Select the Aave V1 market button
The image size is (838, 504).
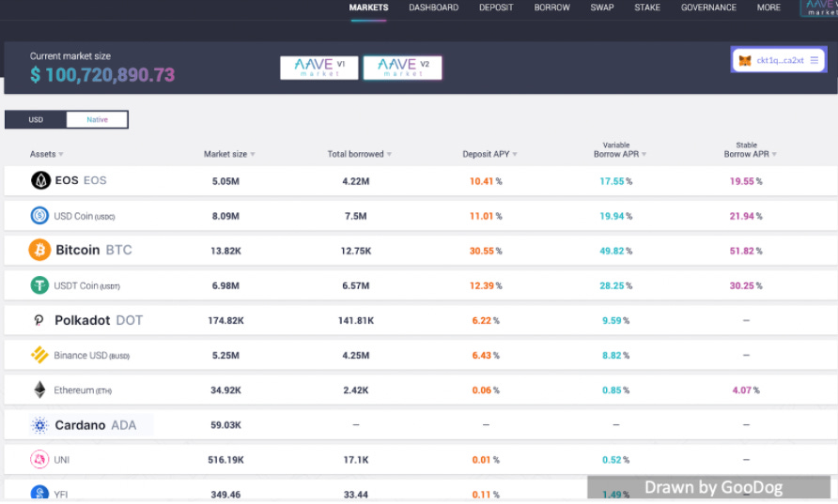(319, 68)
